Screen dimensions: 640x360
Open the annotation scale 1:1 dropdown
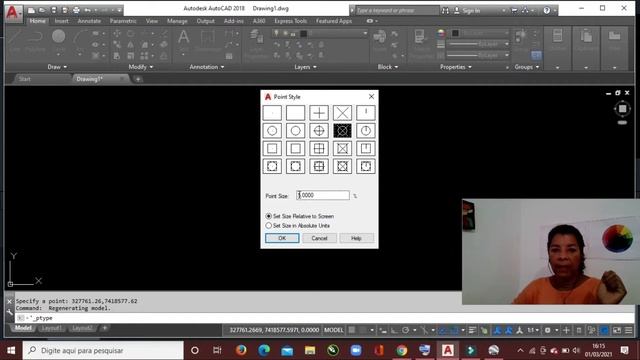(533, 330)
